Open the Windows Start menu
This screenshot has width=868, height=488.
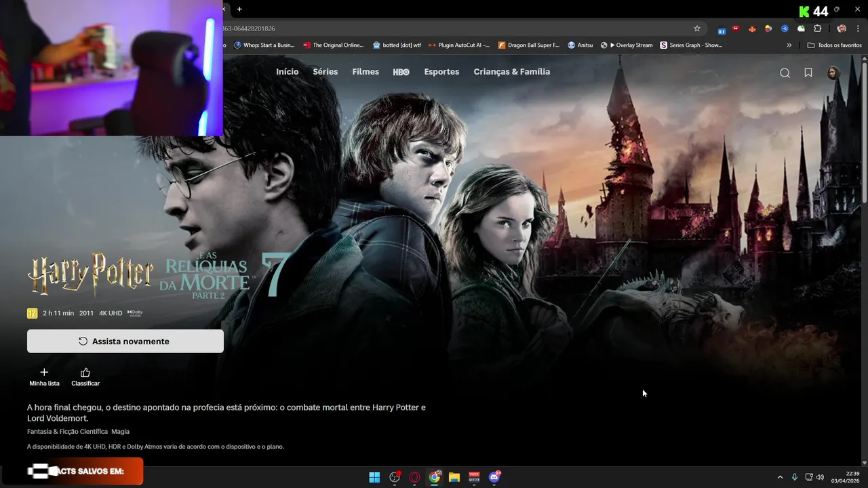(374, 477)
